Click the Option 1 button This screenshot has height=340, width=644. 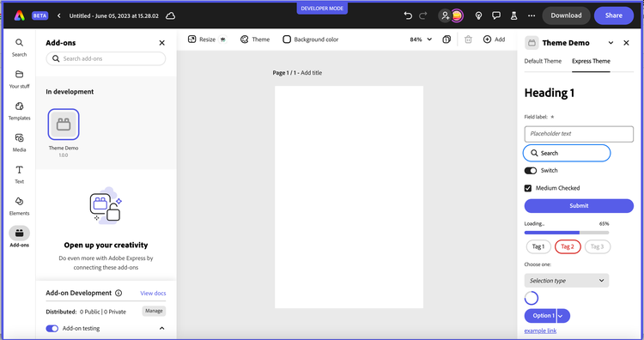click(540, 316)
